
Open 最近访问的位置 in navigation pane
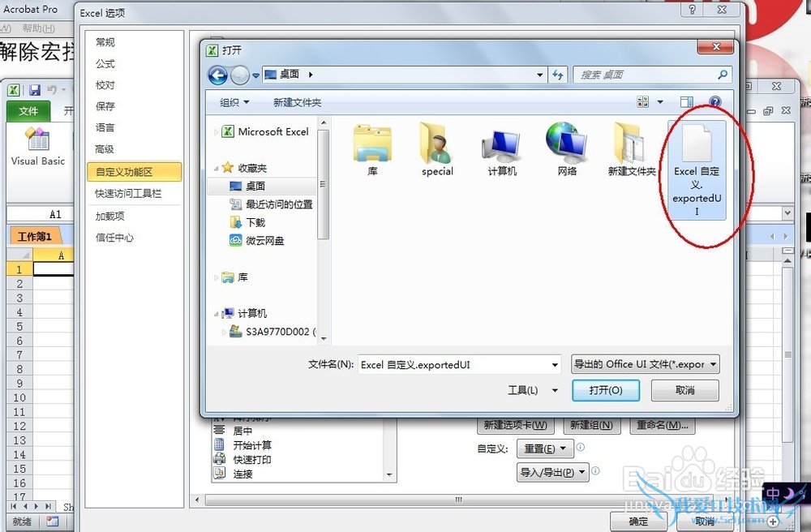click(x=279, y=204)
